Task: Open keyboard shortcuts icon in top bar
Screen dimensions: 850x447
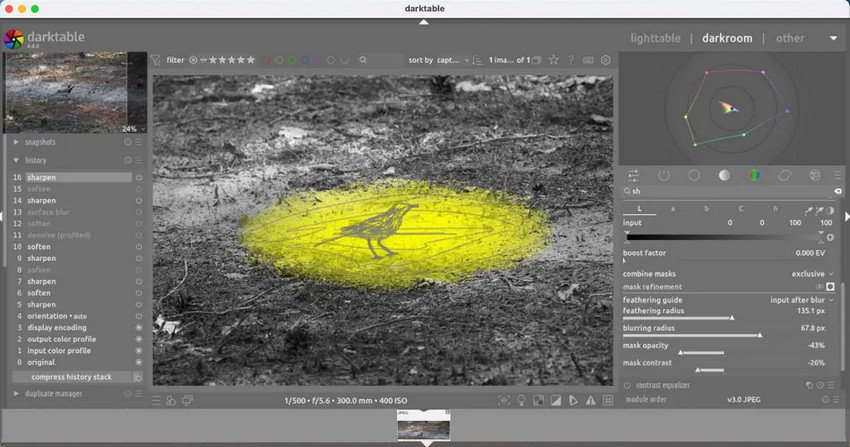Action: coord(588,60)
